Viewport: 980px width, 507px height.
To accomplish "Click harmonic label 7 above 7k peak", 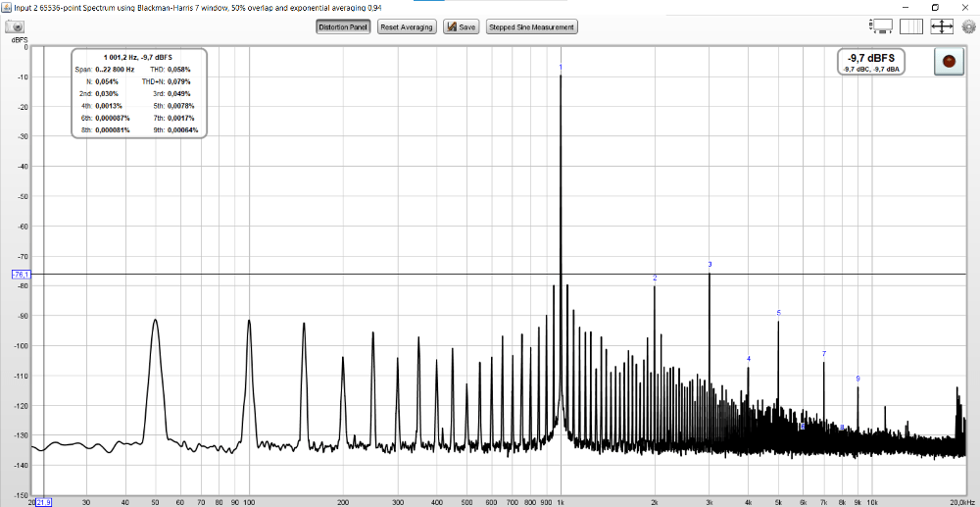I will [824, 354].
